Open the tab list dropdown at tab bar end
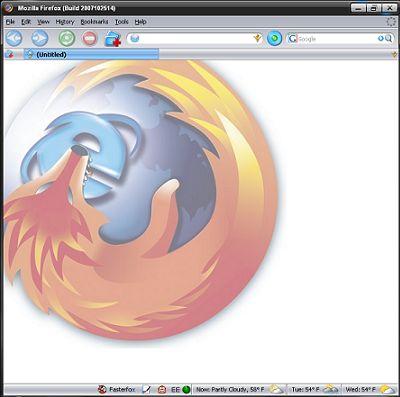The width and height of the screenshot is (400, 397). [x=394, y=54]
